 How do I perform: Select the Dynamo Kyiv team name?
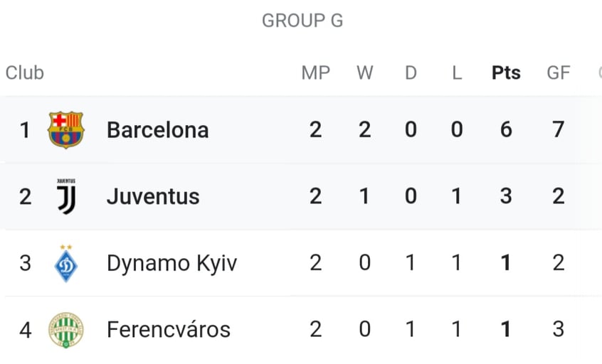(x=172, y=264)
